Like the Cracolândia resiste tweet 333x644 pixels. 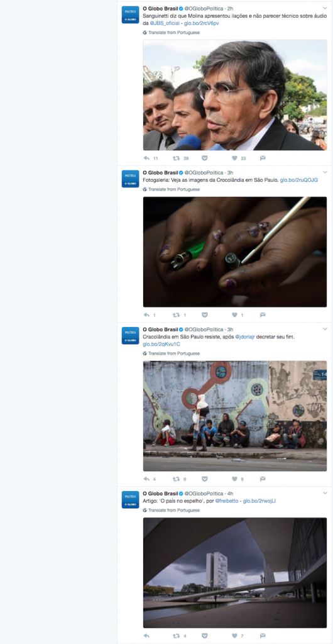(x=234, y=479)
